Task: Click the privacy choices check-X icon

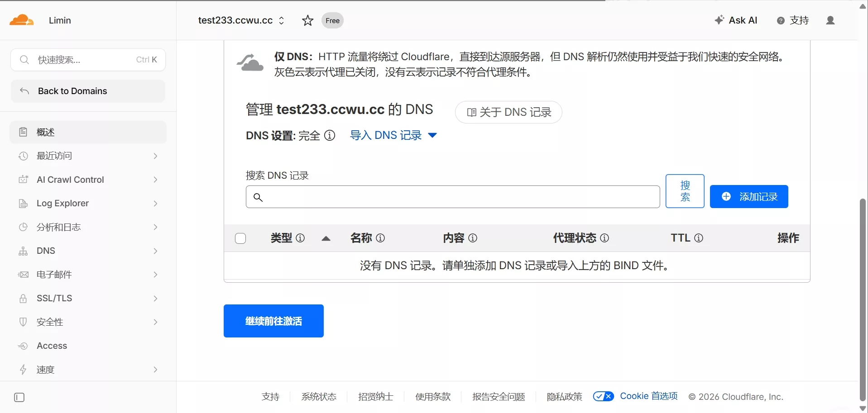Action: tap(604, 396)
